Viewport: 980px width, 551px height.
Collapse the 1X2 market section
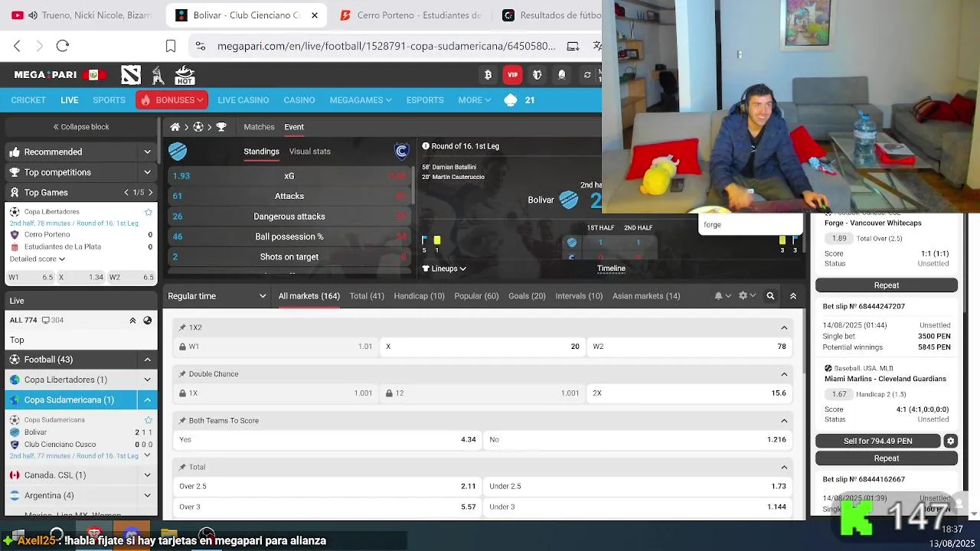click(784, 328)
